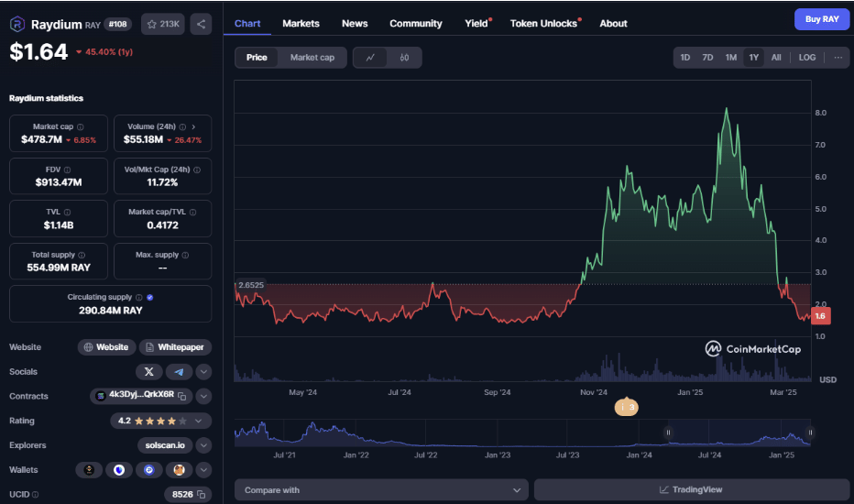Click right handle of timeline range slider

(x=810, y=433)
